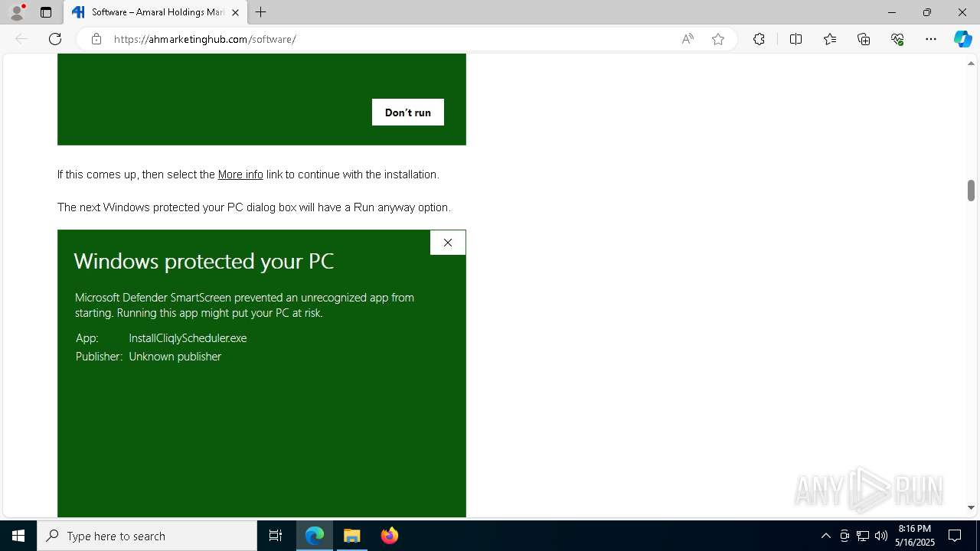Open a new tab with plus button

point(261,12)
